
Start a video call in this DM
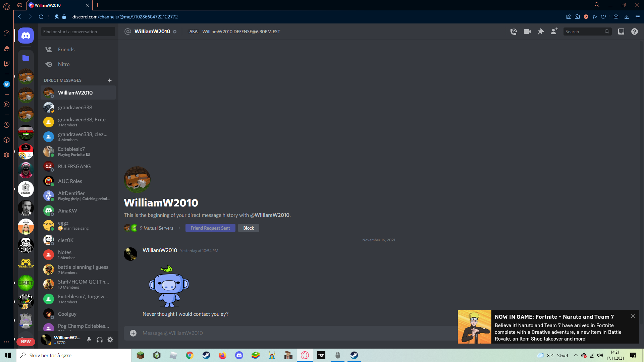click(527, 31)
